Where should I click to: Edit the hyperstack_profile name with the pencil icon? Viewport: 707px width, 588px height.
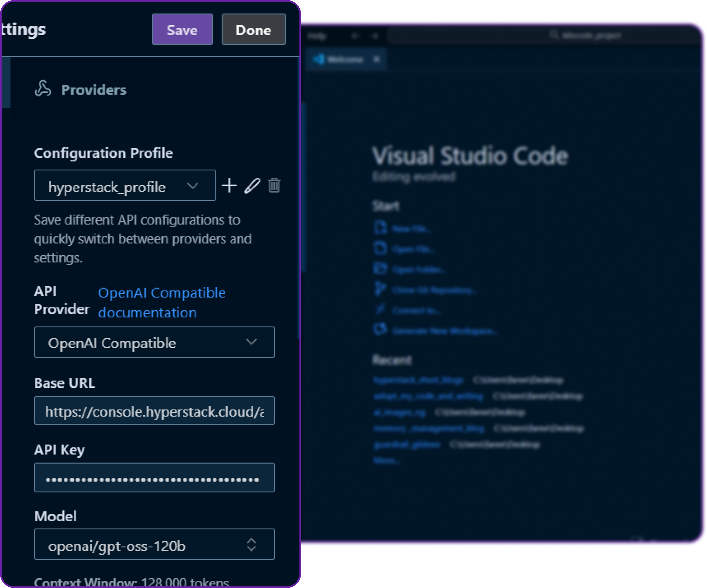point(252,185)
